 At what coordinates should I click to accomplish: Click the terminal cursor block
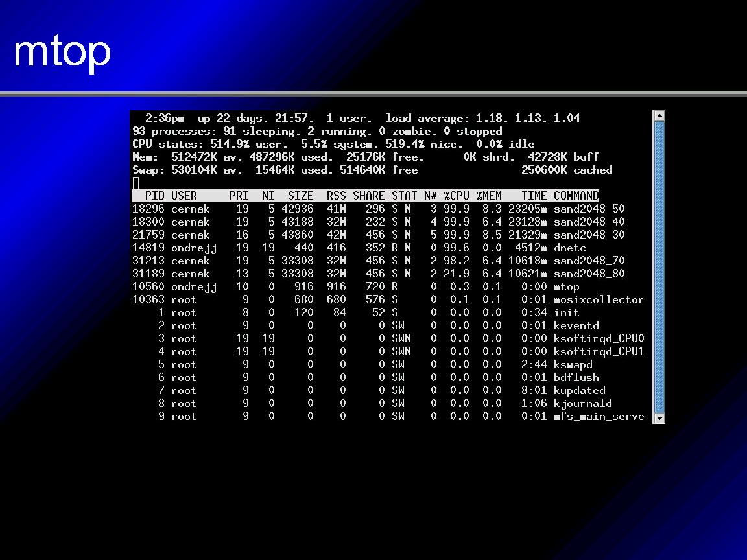pyautogui.click(x=136, y=183)
